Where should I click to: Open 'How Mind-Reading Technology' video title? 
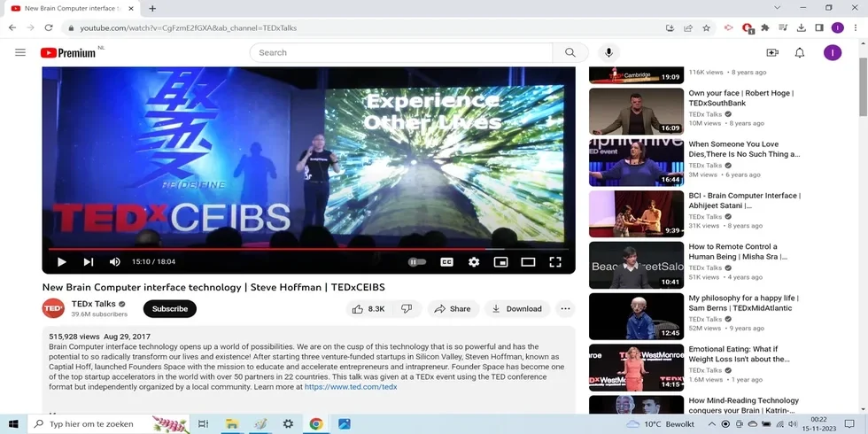(743, 406)
